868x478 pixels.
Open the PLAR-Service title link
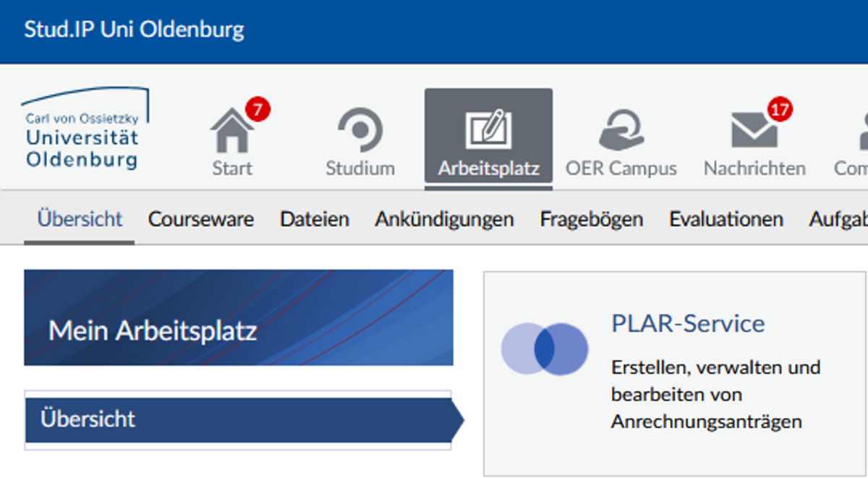(687, 323)
